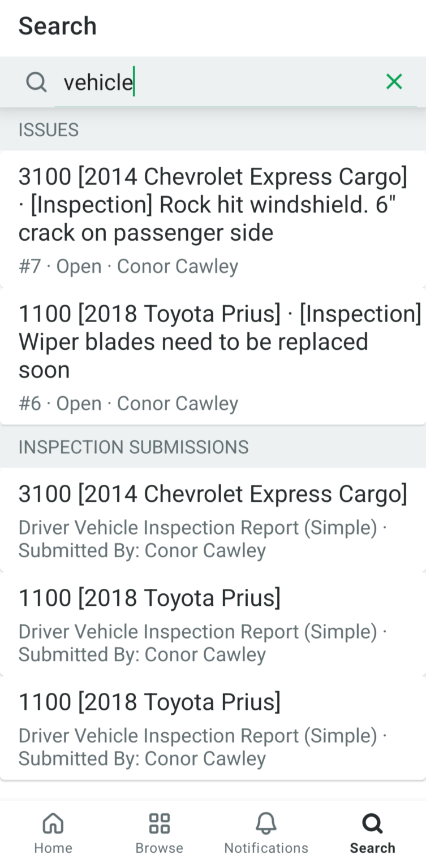Tap the Search magnifier icon in bottom navigation

(372, 823)
